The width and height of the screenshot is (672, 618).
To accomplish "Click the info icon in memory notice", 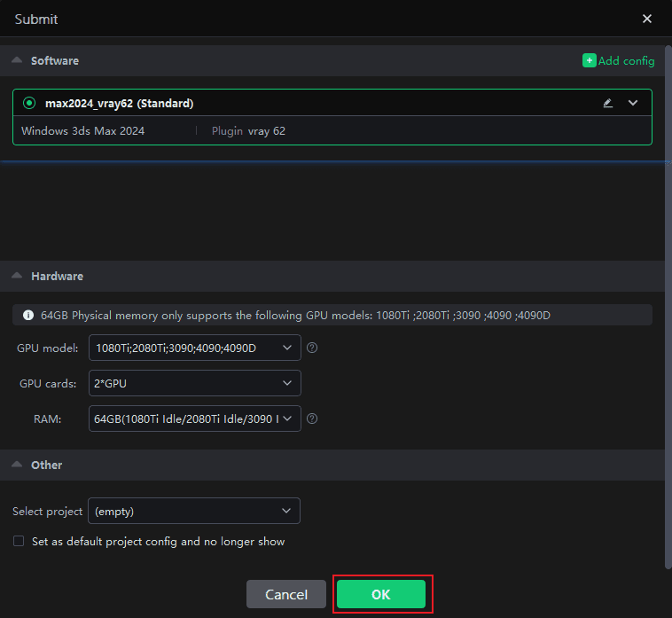I will click(x=28, y=315).
